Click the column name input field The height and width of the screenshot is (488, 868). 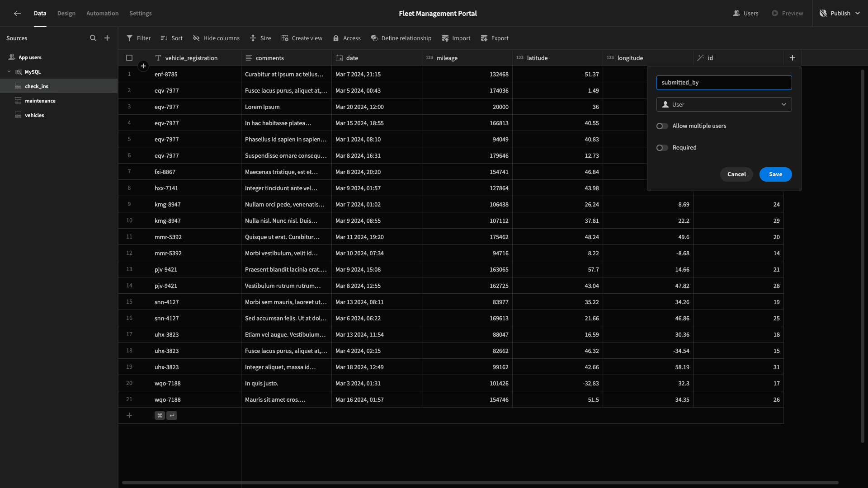(x=724, y=83)
